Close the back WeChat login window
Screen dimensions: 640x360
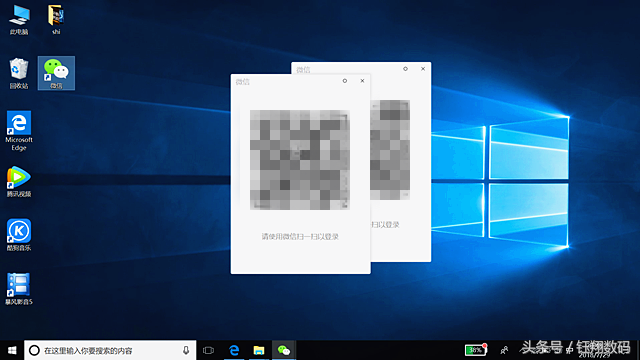(423, 69)
